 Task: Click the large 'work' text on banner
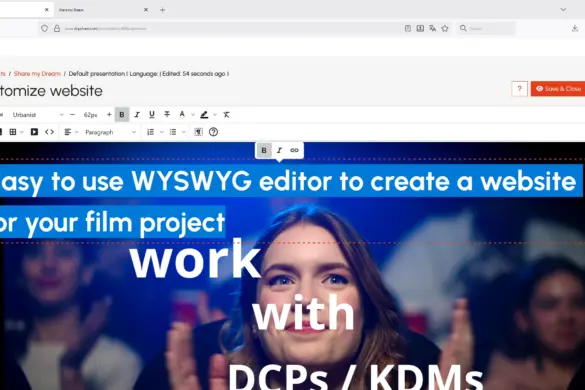[x=195, y=259]
